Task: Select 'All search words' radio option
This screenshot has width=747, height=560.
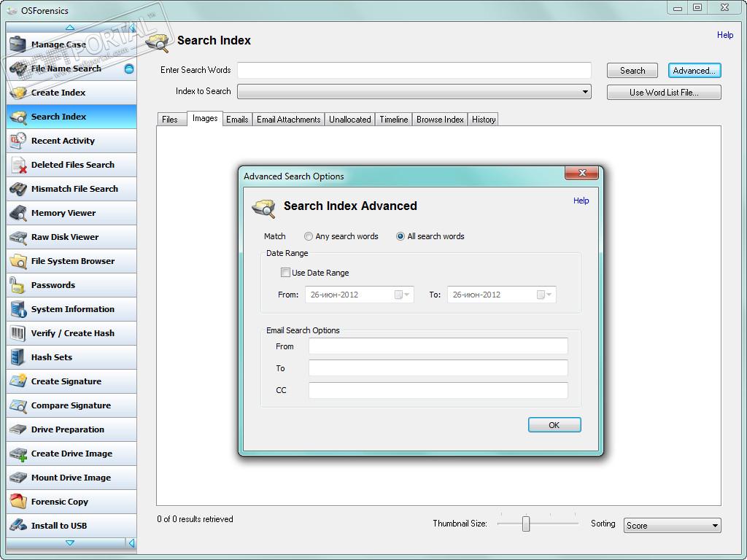Action: pos(400,236)
